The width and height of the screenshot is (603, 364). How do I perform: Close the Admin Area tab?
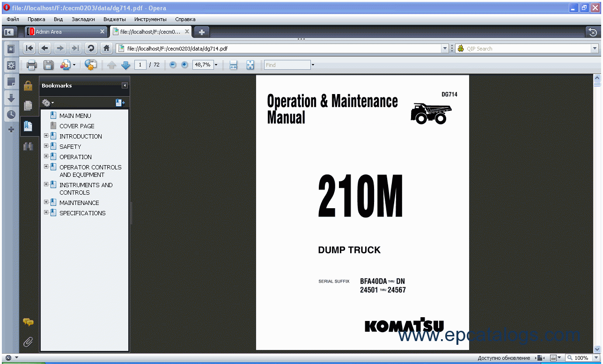tap(103, 32)
